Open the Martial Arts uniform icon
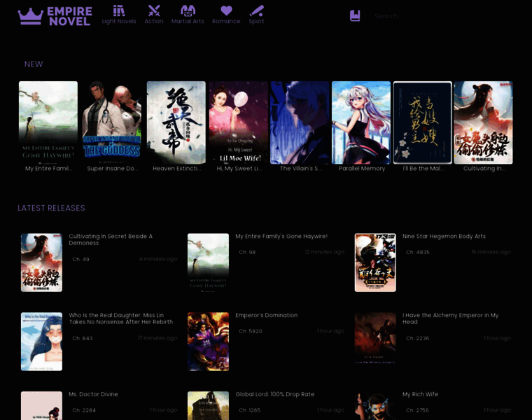Screen dimensions: 532x420 (x=188, y=10)
